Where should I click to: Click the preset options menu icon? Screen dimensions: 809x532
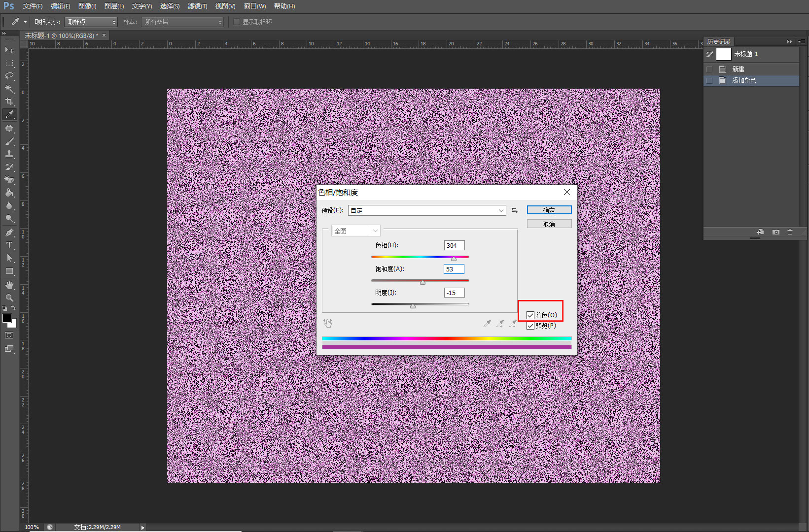[x=514, y=210]
